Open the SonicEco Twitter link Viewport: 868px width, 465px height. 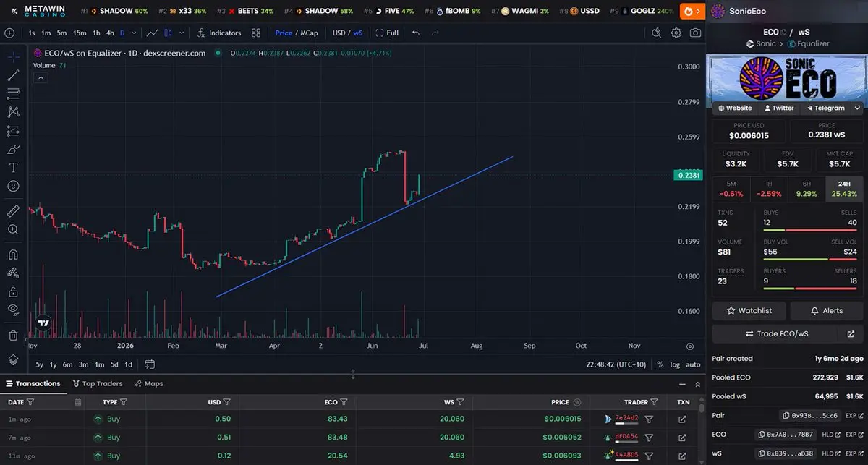coord(778,108)
